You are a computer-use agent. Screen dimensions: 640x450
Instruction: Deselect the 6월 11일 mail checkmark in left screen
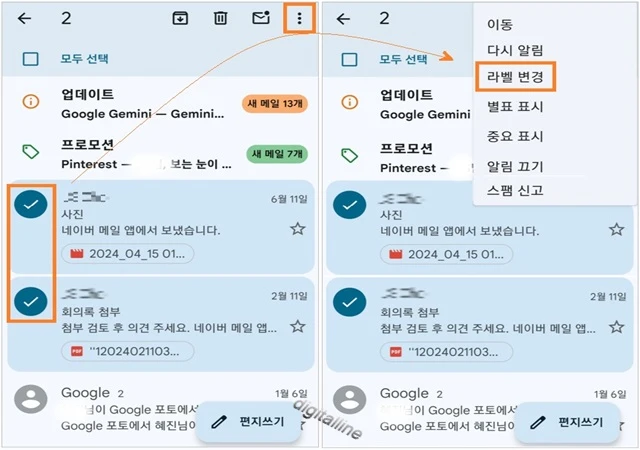[31, 204]
